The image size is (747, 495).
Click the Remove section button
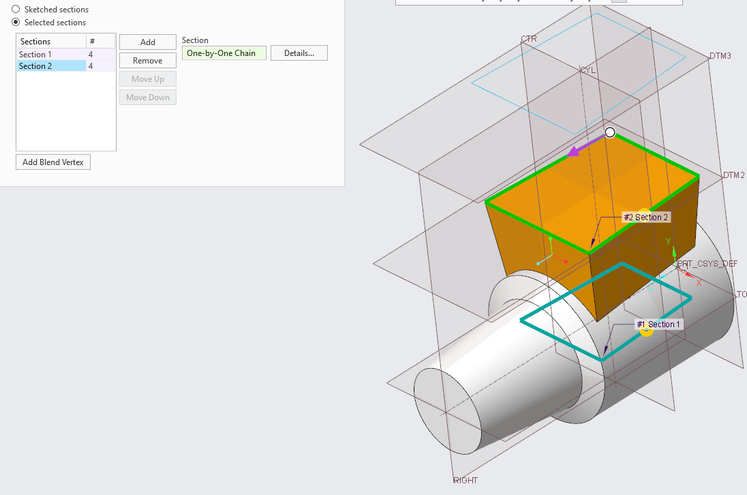click(x=147, y=60)
